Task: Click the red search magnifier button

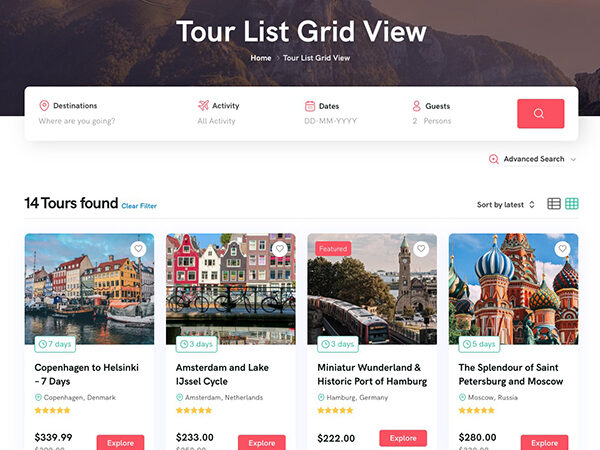Action: click(x=540, y=113)
